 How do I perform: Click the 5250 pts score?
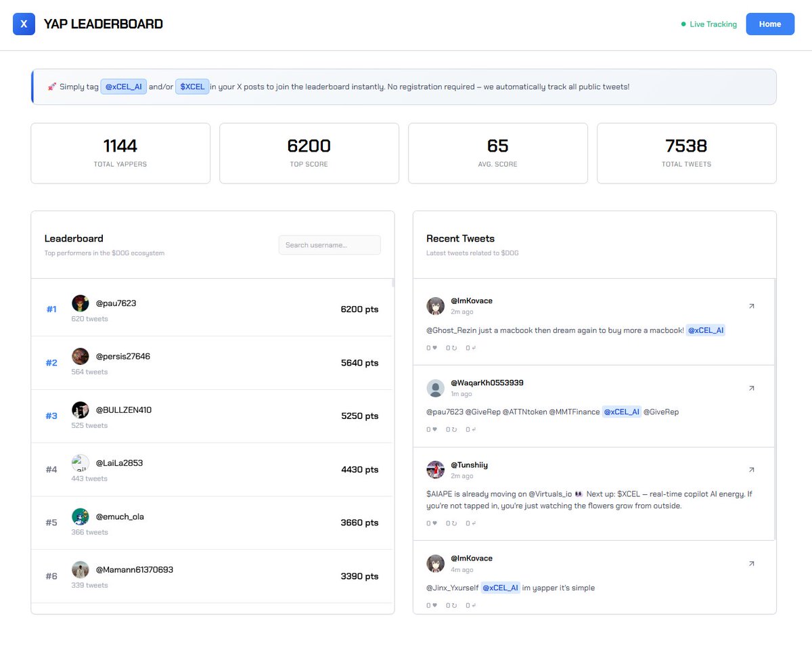click(359, 416)
